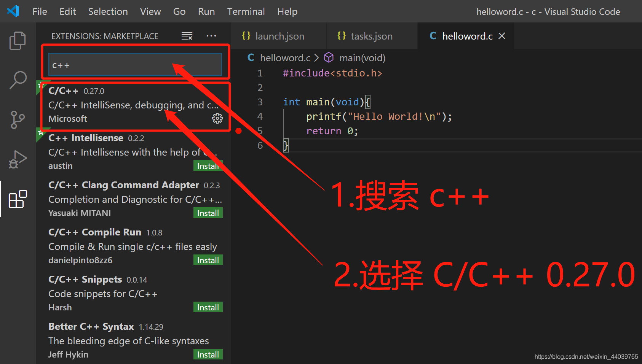
Task: Open the Run and Debug view
Action: tap(18, 159)
